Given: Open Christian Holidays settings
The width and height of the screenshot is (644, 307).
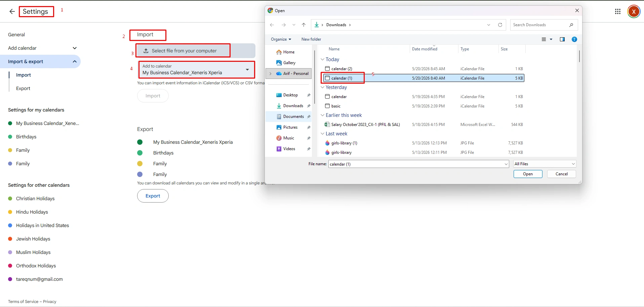Looking at the screenshot, I should coord(35,199).
